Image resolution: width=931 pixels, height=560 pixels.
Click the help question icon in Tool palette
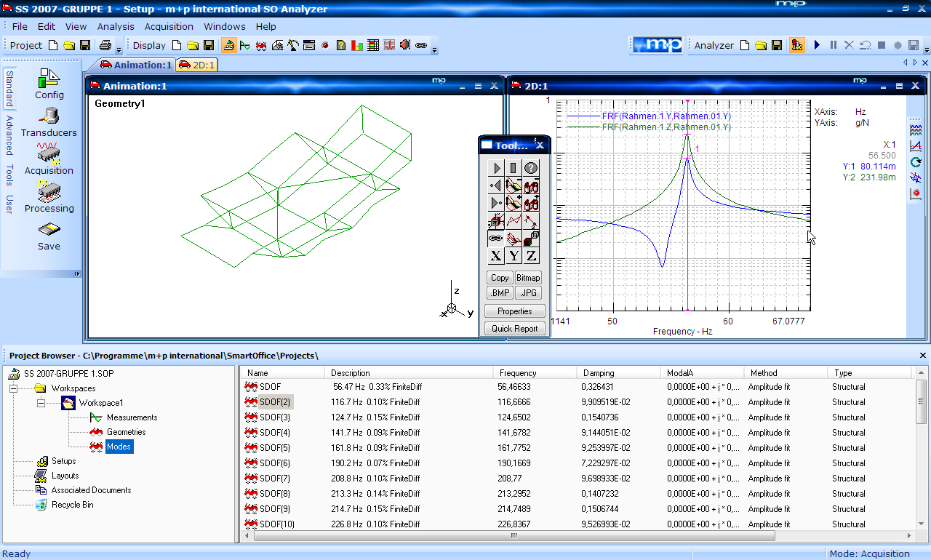[x=531, y=168]
